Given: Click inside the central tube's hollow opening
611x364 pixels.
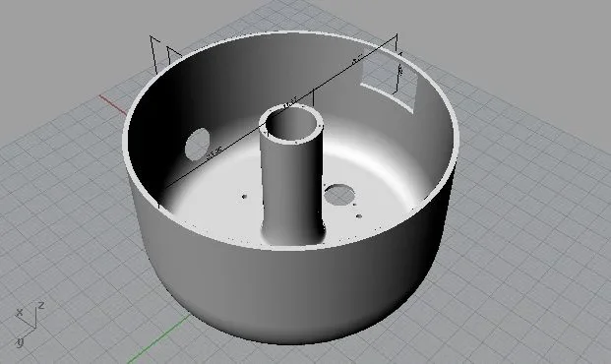Looking at the screenshot, I should (291, 126).
